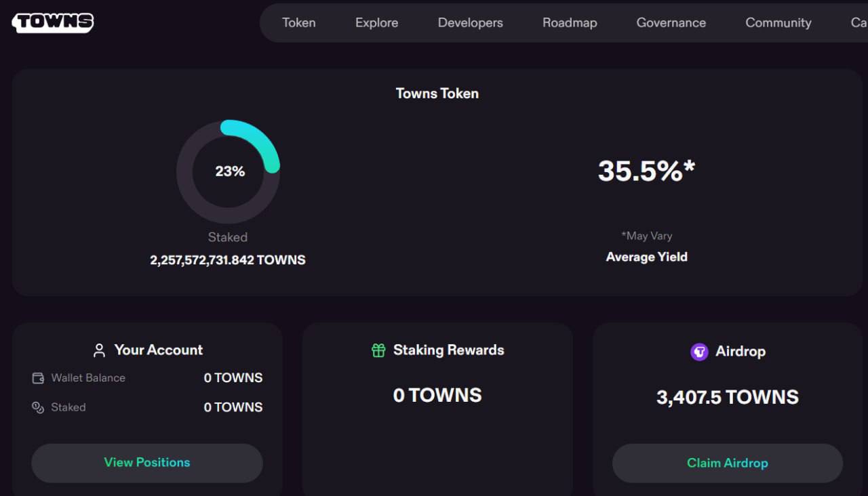Click the Staked coins icon

38,407
